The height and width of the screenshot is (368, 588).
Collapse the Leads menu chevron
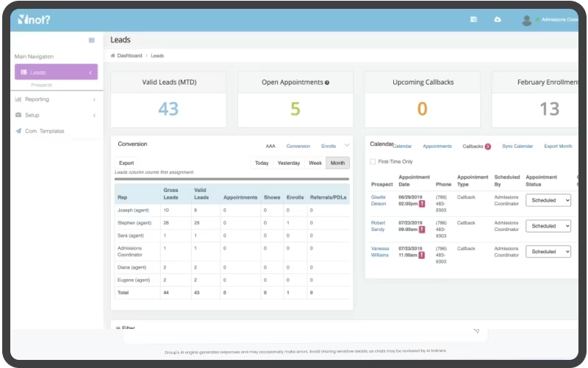point(90,72)
